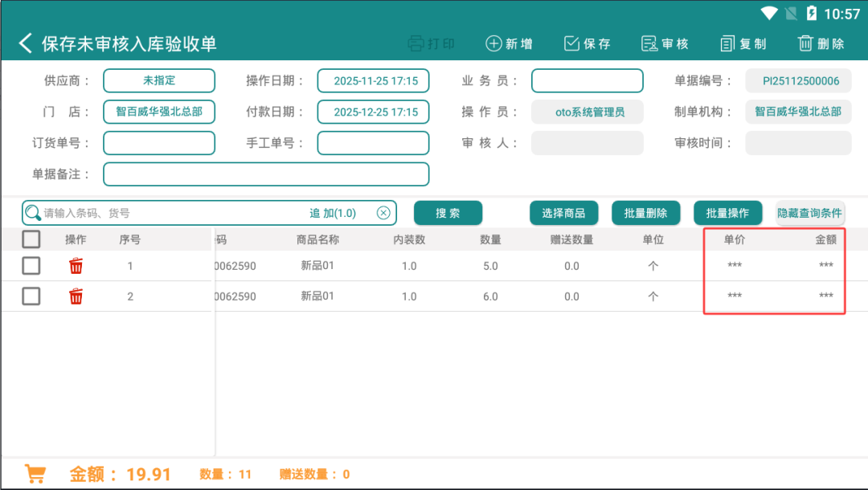
Task: Open the 门店 selector 智百威华强北总部
Action: tap(159, 112)
